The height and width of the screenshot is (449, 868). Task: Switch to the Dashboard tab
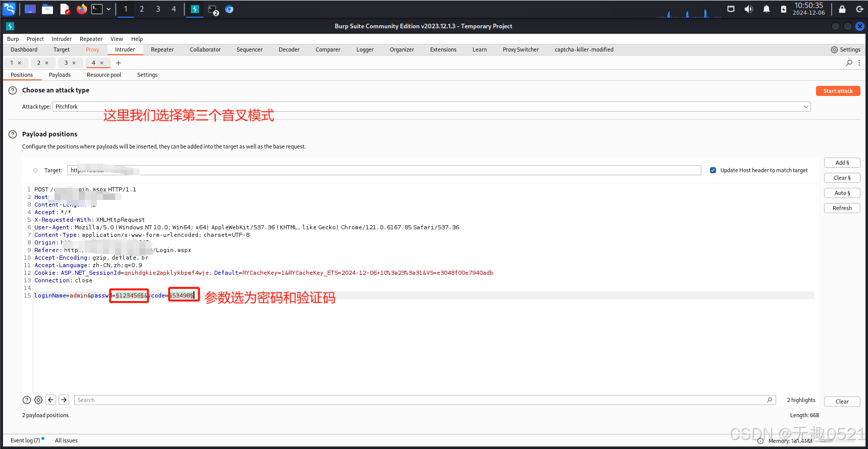tap(24, 49)
